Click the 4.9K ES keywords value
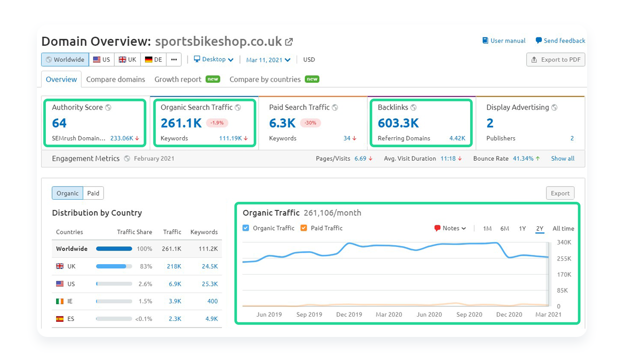This screenshot has height=364, width=624. [212, 319]
